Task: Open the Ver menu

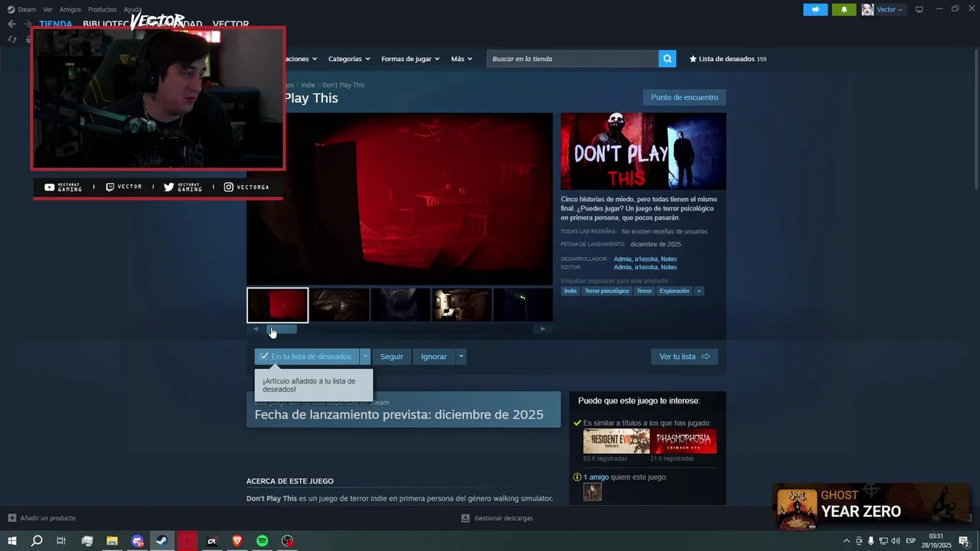Action: point(47,9)
